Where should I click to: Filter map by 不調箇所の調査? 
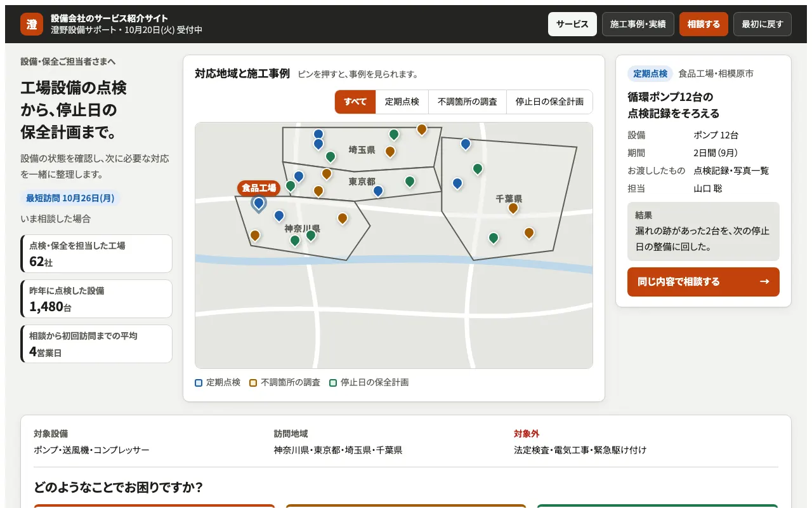click(x=468, y=102)
